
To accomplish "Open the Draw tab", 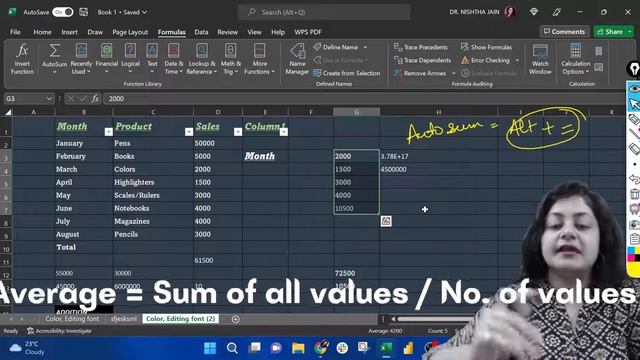I will tap(95, 32).
